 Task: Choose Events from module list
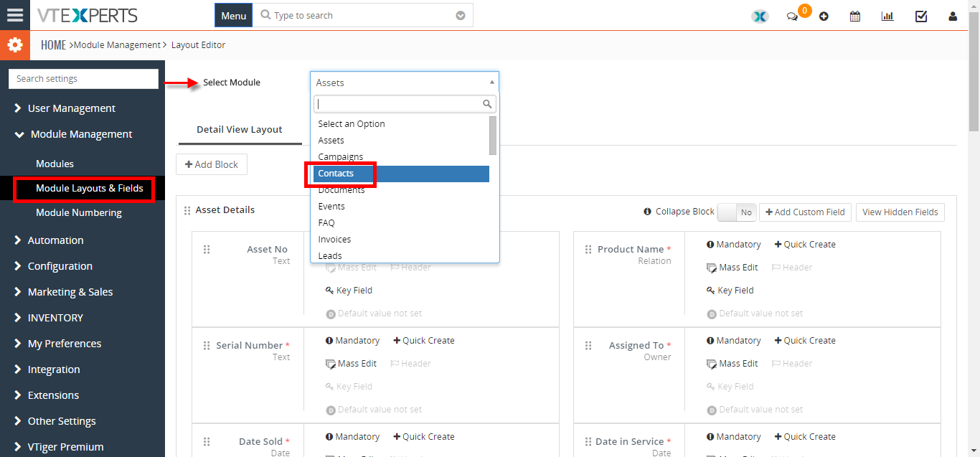[402, 207]
